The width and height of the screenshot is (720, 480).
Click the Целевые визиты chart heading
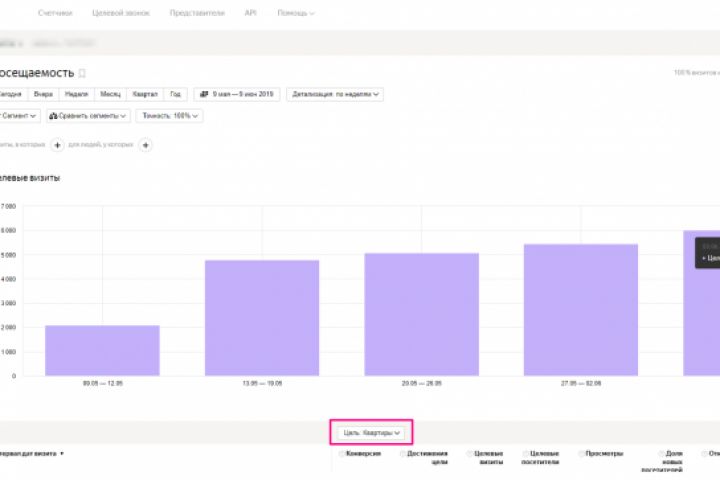click(29, 178)
